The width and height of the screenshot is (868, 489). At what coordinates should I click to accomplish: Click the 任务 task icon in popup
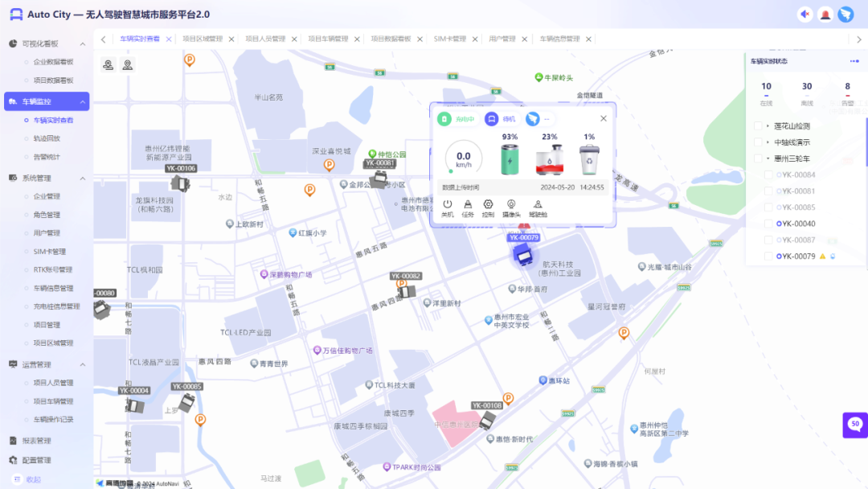[x=468, y=205]
